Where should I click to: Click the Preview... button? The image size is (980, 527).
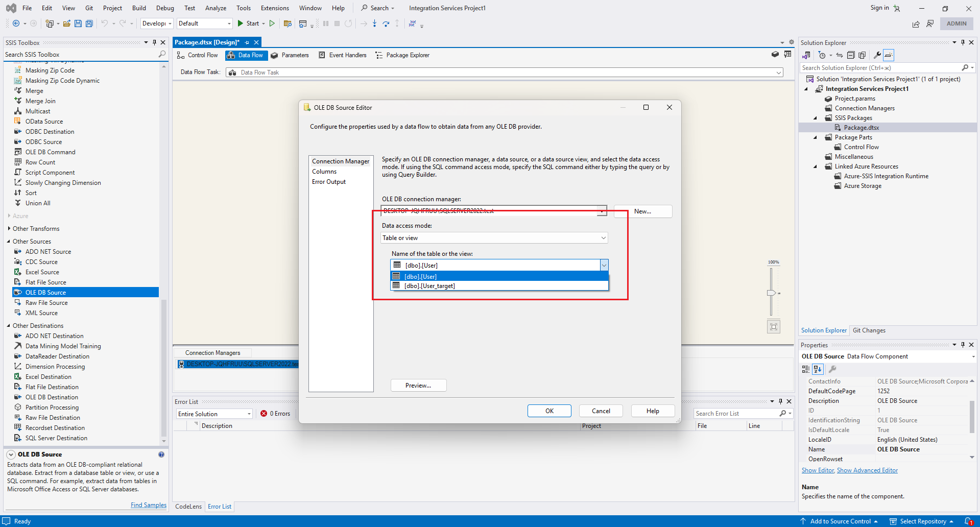(418, 386)
